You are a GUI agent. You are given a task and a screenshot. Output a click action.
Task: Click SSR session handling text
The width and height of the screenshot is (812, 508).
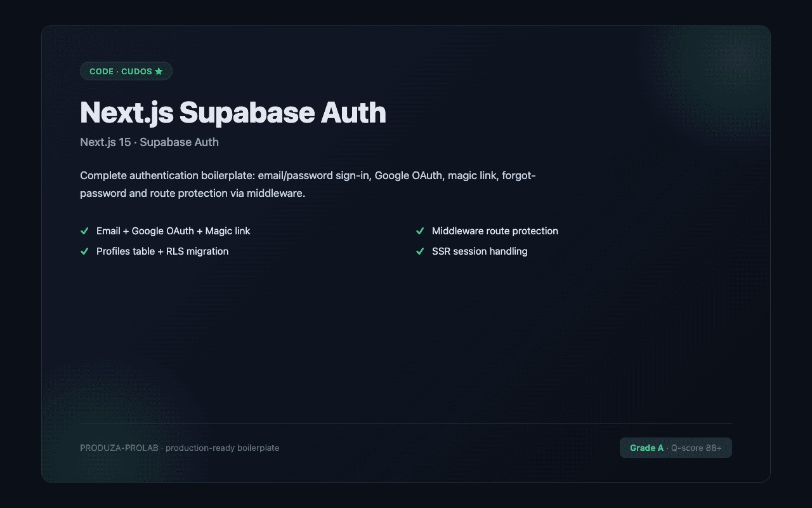480,251
